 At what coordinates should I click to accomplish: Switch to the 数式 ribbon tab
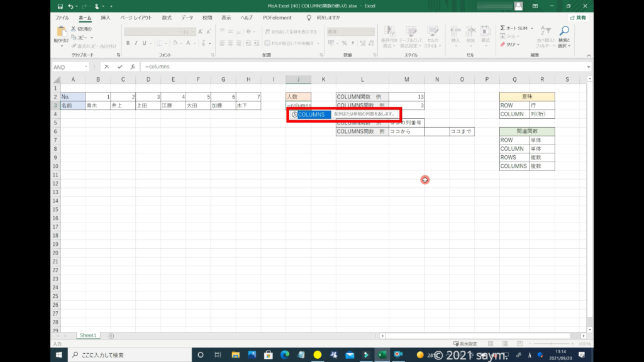coord(167,18)
